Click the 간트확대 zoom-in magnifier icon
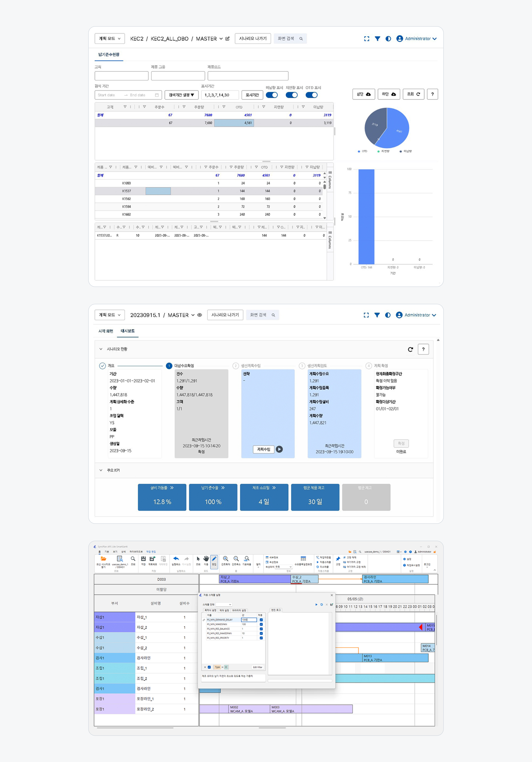The height and width of the screenshot is (762, 532). pyautogui.click(x=225, y=559)
